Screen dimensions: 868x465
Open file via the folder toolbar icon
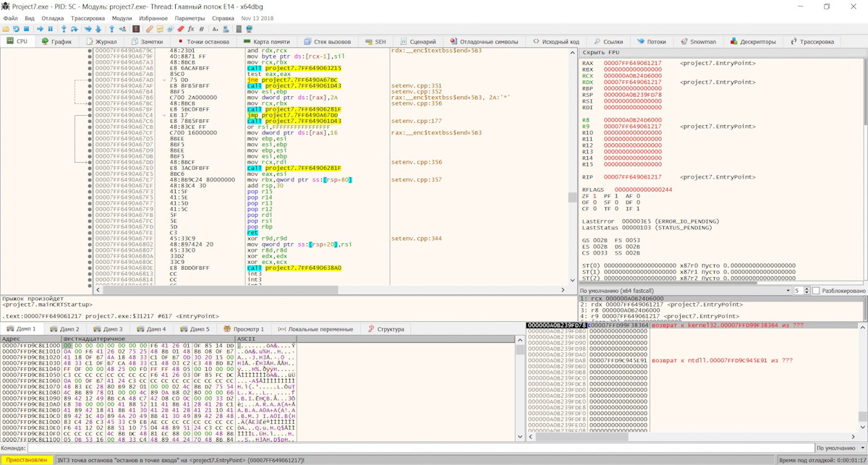point(6,29)
